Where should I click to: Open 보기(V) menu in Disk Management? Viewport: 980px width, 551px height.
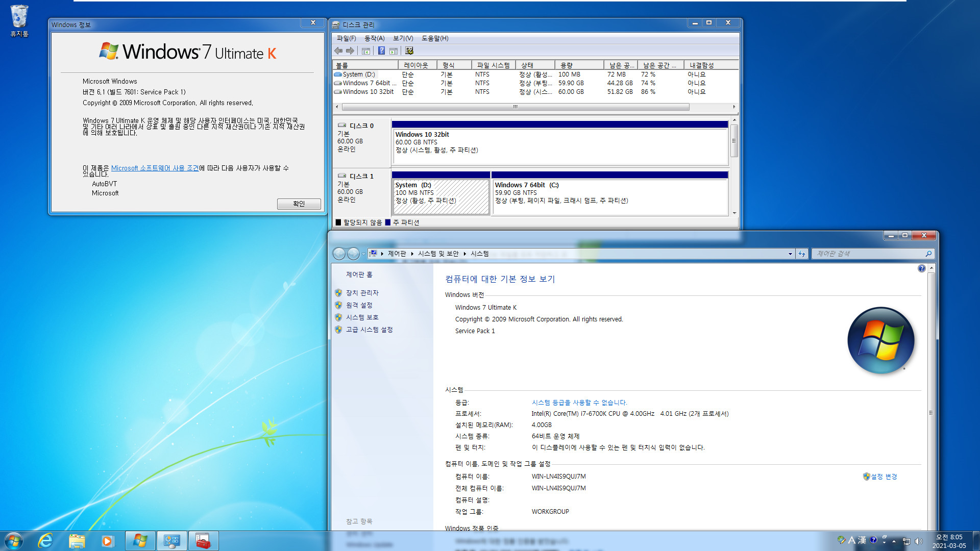click(403, 38)
